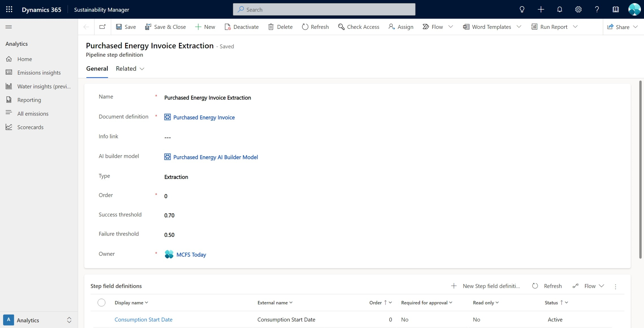Click the form vertical scrollbar
This screenshot has width=644, height=328.
pyautogui.click(x=640, y=170)
